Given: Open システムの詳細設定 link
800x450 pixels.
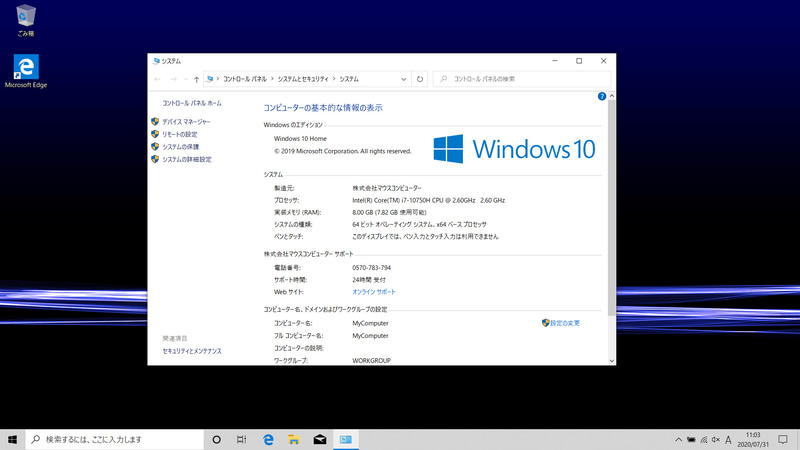Looking at the screenshot, I should (187, 159).
